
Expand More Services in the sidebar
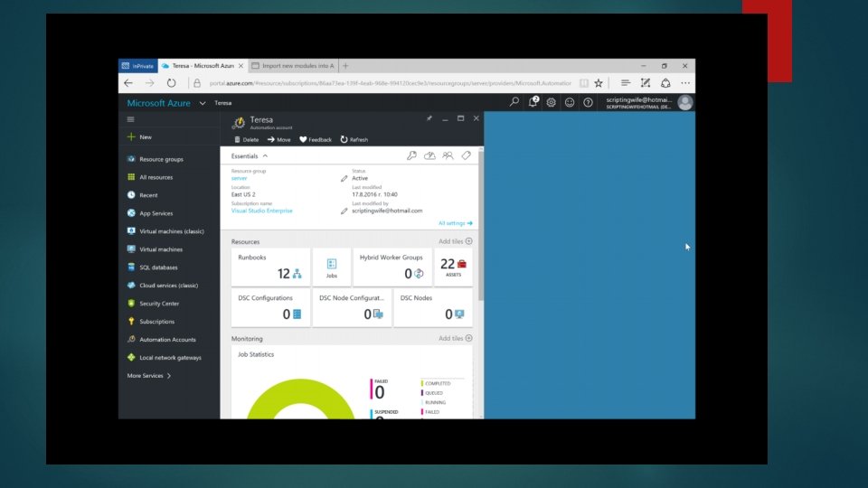pos(149,376)
